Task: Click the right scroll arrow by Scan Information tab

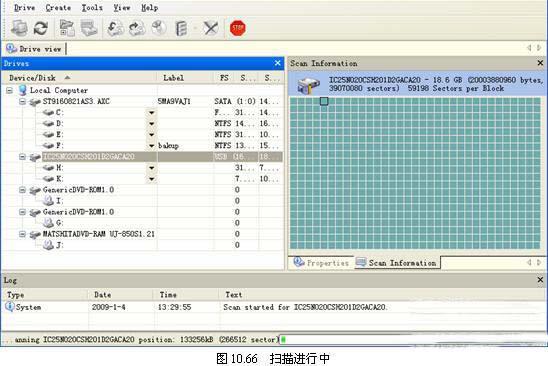Action: coord(539,262)
